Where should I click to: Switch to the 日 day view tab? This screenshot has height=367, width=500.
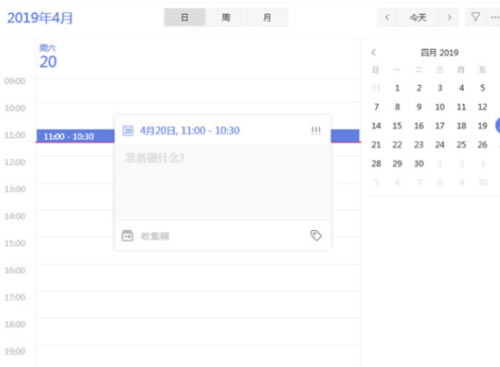(185, 17)
